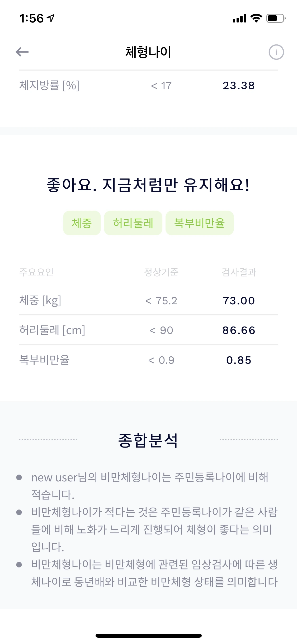
Task: Open the info circle icon
Action: coord(276,52)
